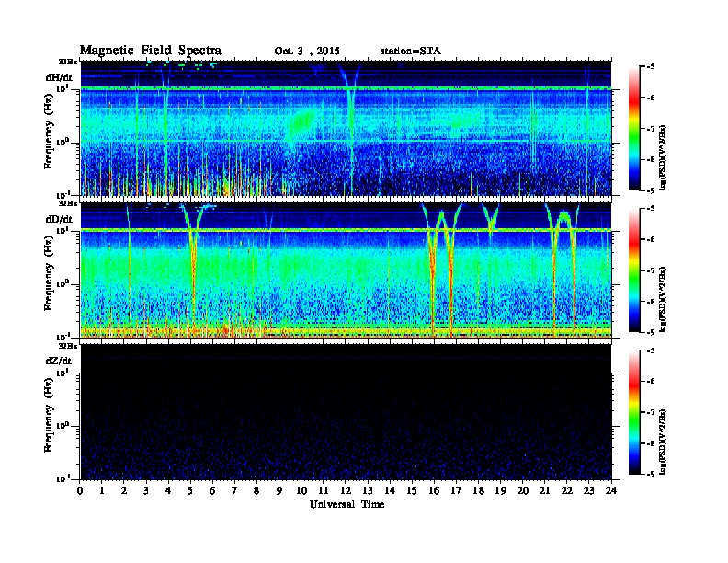The width and height of the screenshot is (728, 563).
Task: Click hour "11" on Universal Time axis
Action: pos(324,491)
